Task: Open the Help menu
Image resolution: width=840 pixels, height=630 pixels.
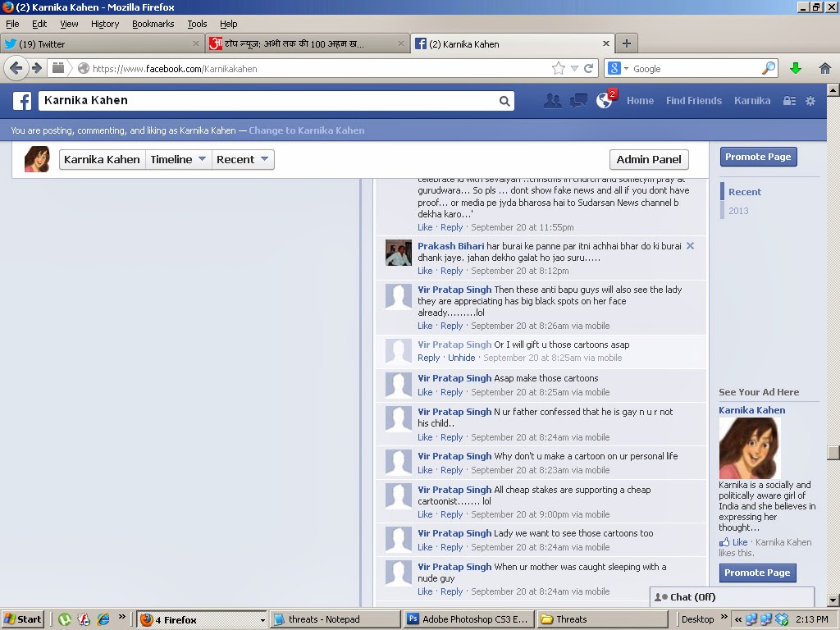Action: (228, 24)
